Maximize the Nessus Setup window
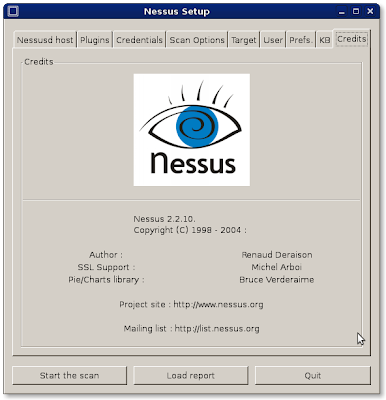This screenshot has height=400, width=386. pos(356,11)
